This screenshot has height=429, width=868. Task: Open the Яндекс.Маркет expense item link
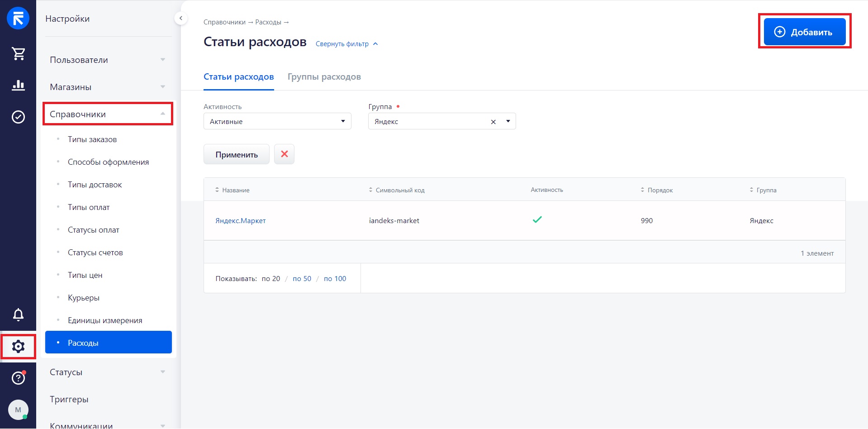point(241,221)
